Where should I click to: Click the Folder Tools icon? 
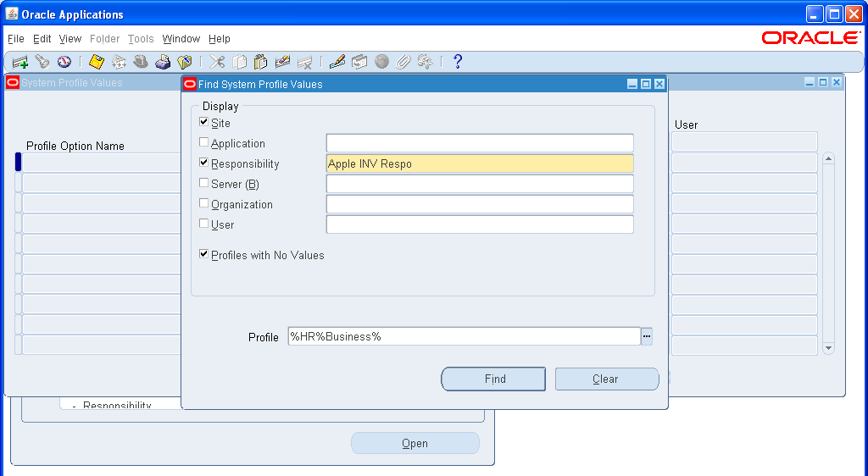426,62
